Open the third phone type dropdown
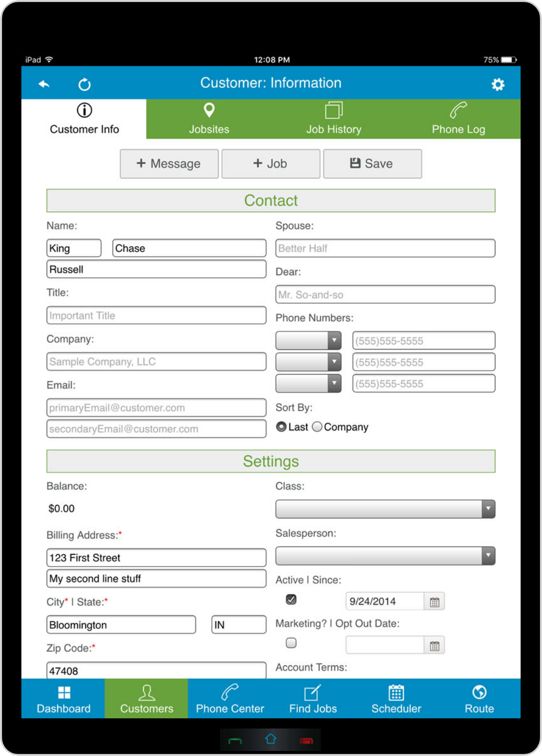This screenshot has height=756, width=542. (308, 383)
